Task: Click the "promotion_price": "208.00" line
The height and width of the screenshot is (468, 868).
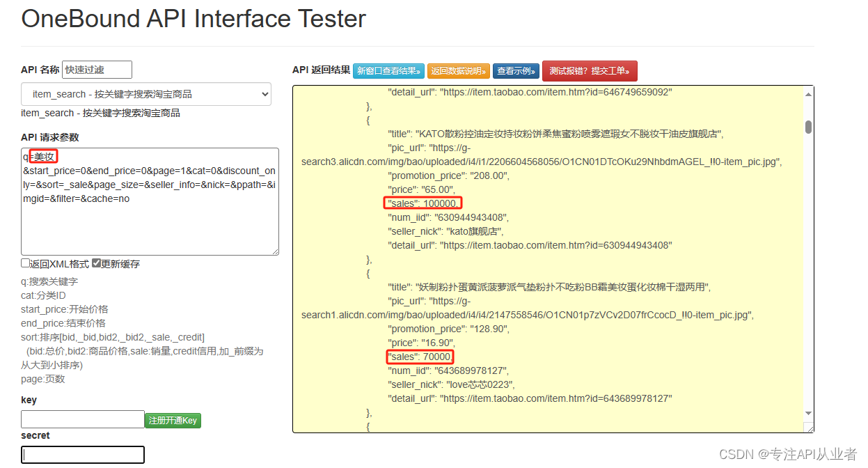Action: tap(448, 175)
